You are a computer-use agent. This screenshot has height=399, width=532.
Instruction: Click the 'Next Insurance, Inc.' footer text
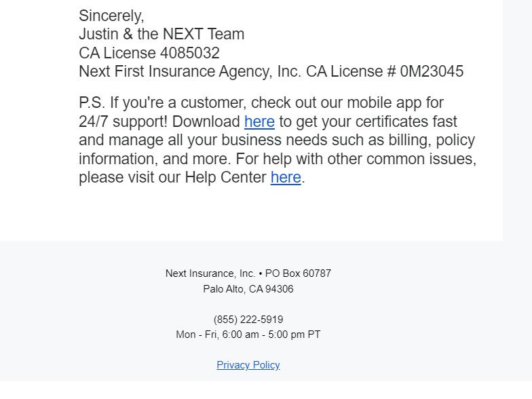click(210, 273)
